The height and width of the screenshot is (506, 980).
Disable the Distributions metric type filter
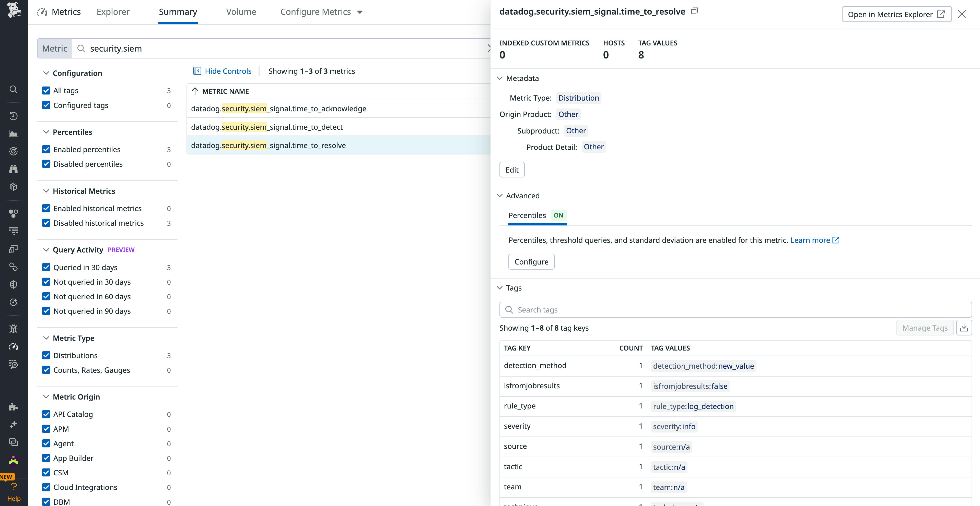tap(46, 355)
